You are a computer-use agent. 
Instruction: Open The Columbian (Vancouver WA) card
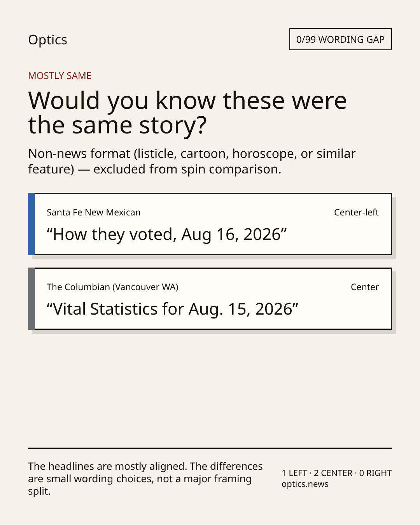click(x=210, y=299)
